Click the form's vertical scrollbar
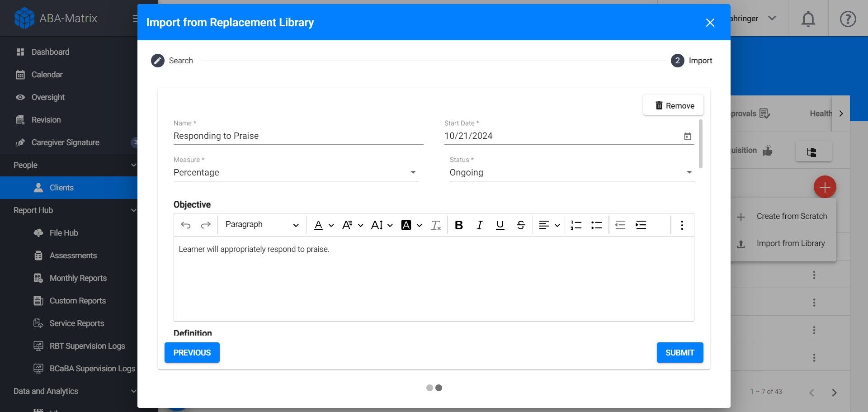Screen dimensions: 868x412 [x=701, y=144]
